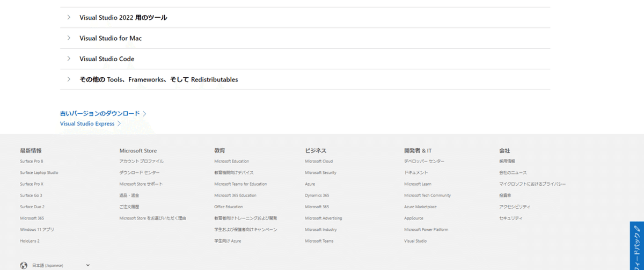Open Microsoft Store をお選びいただく理由 link
The width and height of the screenshot is (644, 270).
[x=153, y=218]
